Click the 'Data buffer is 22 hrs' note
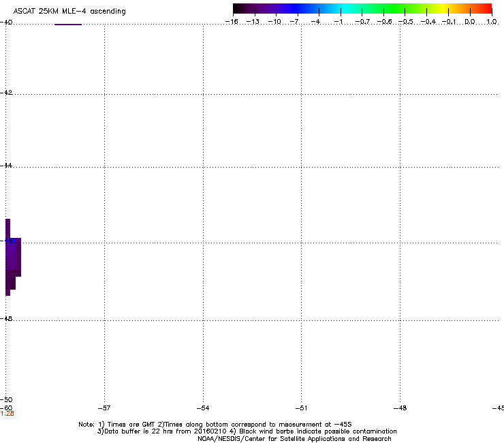The width and height of the screenshot is (504, 443). pyautogui.click(x=247, y=431)
